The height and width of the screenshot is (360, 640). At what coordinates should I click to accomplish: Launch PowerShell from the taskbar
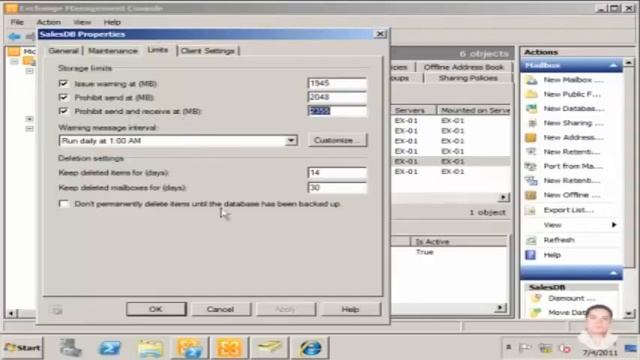tap(110, 348)
